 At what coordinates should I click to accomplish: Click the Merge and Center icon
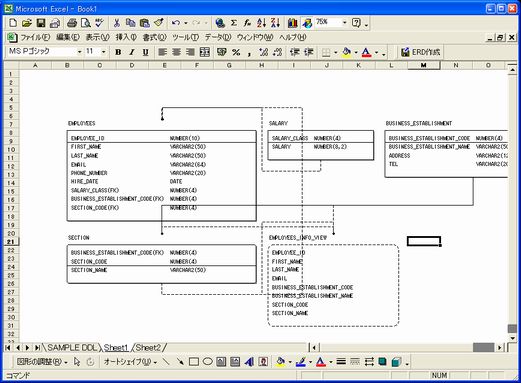pyautogui.click(x=205, y=52)
